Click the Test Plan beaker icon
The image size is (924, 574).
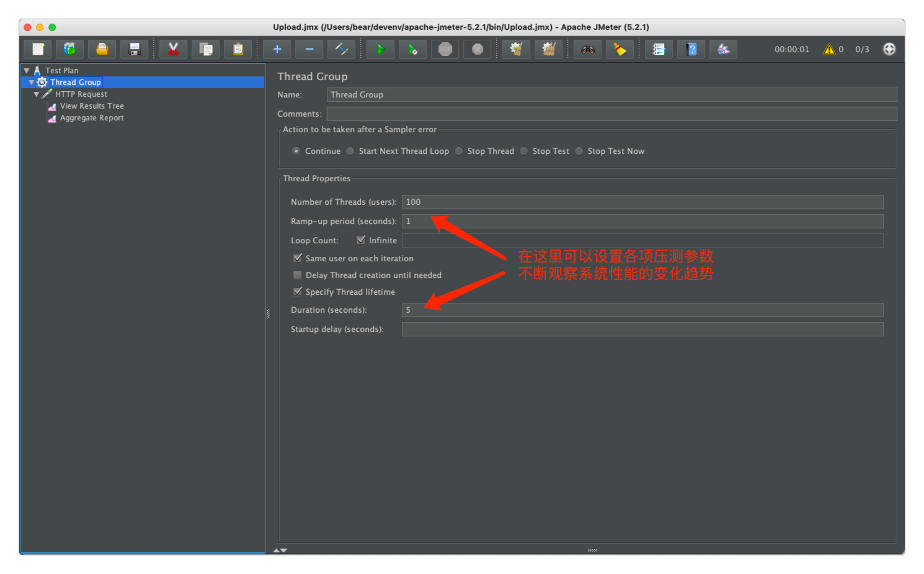click(x=37, y=70)
